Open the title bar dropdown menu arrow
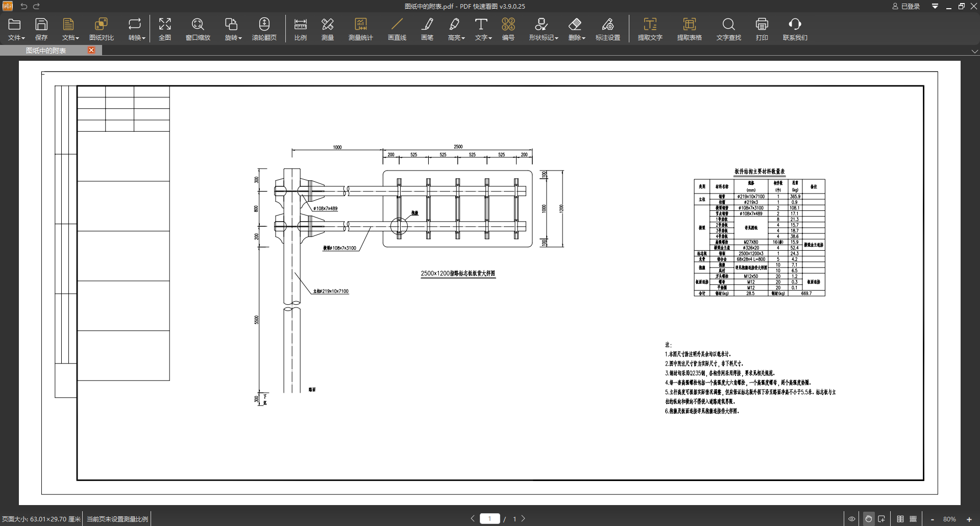 pyautogui.click(x=935, y=6)
